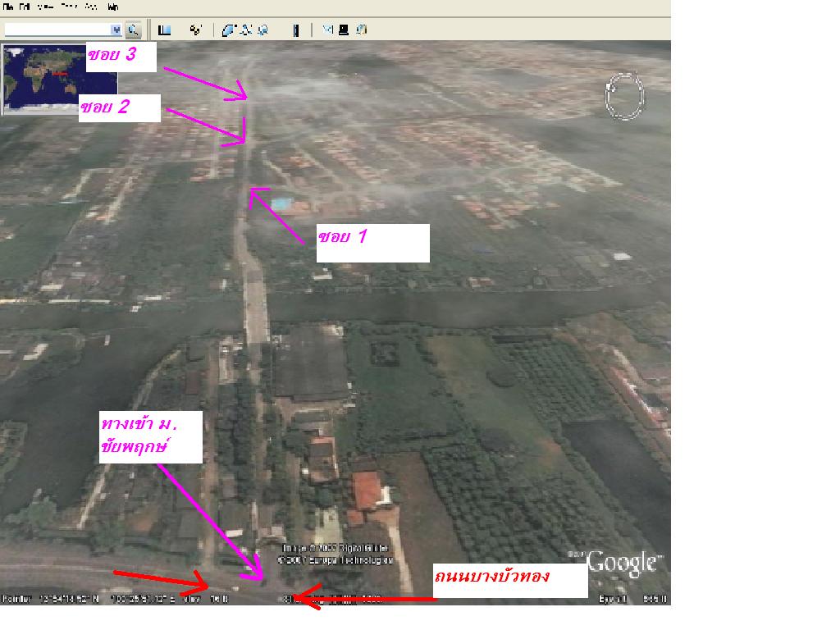Click the search magnifier button
840x630 pixels.
[x=133, y=30]
